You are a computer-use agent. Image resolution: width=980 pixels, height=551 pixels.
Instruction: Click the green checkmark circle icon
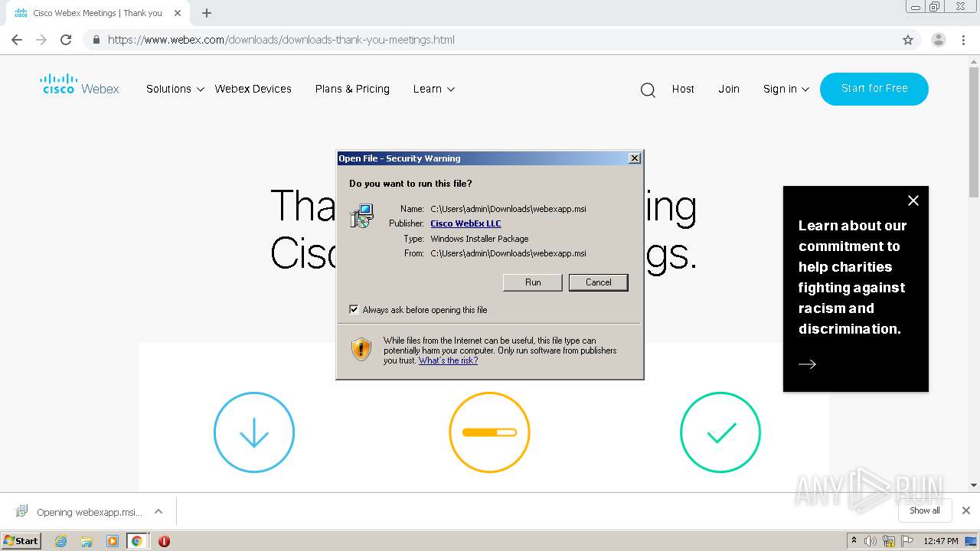[720, 432]
